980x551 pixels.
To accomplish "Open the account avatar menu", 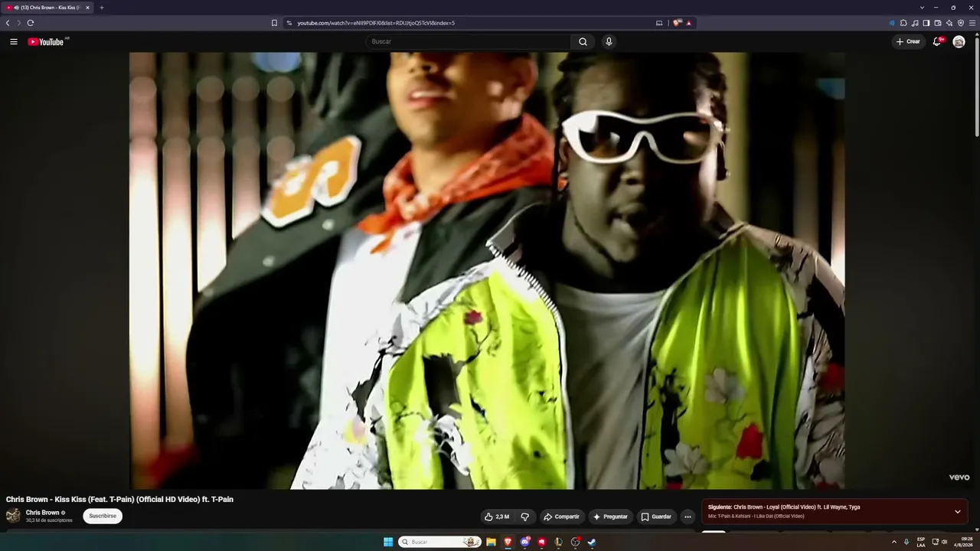I will coord(959,41).
